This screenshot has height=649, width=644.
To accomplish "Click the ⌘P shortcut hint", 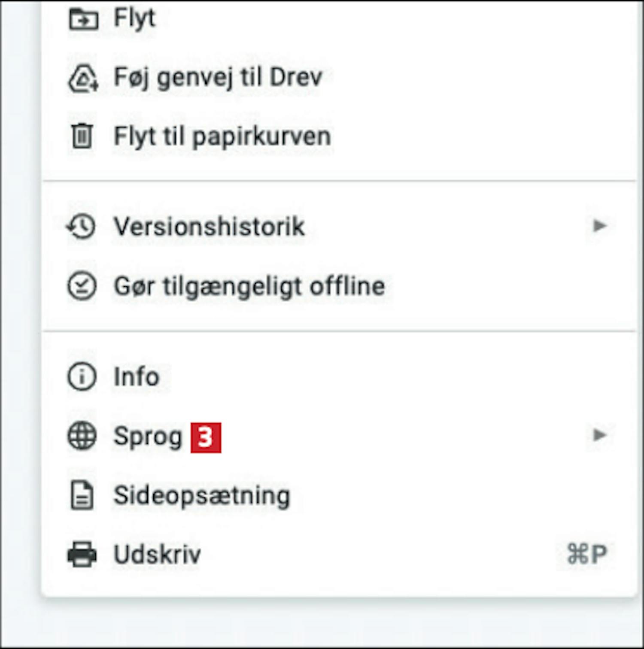I will tap(586, 554).
